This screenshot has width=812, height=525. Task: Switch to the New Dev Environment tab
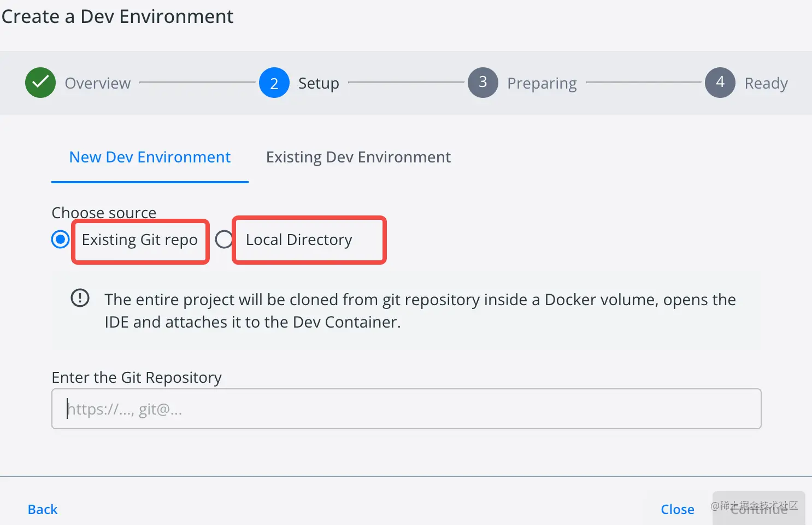tap(150, 157)
